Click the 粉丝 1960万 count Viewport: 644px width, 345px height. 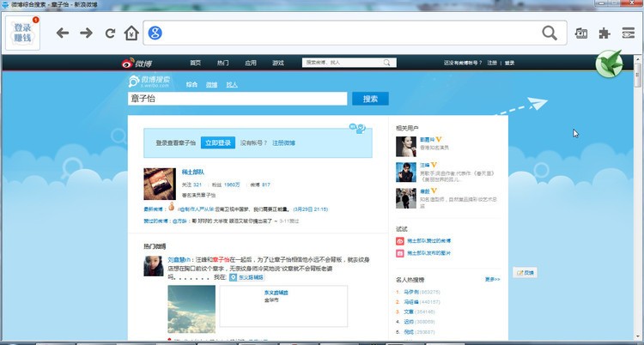point(227,185)
